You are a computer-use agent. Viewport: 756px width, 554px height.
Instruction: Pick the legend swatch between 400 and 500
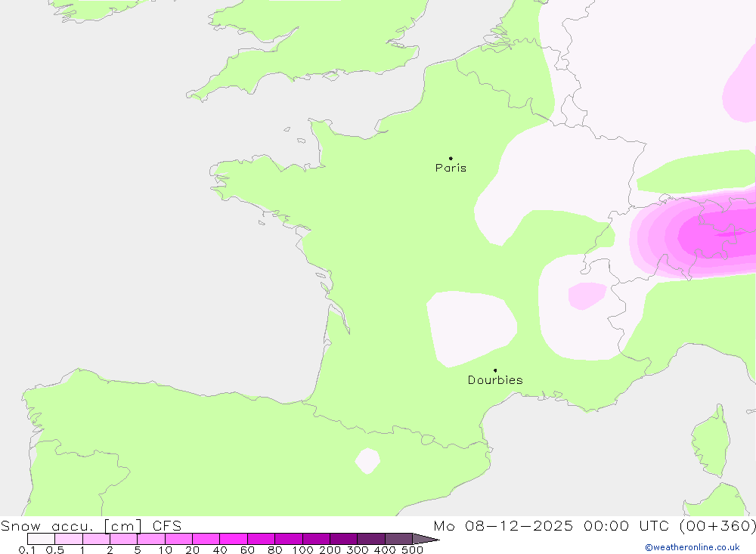coord(398,539)
